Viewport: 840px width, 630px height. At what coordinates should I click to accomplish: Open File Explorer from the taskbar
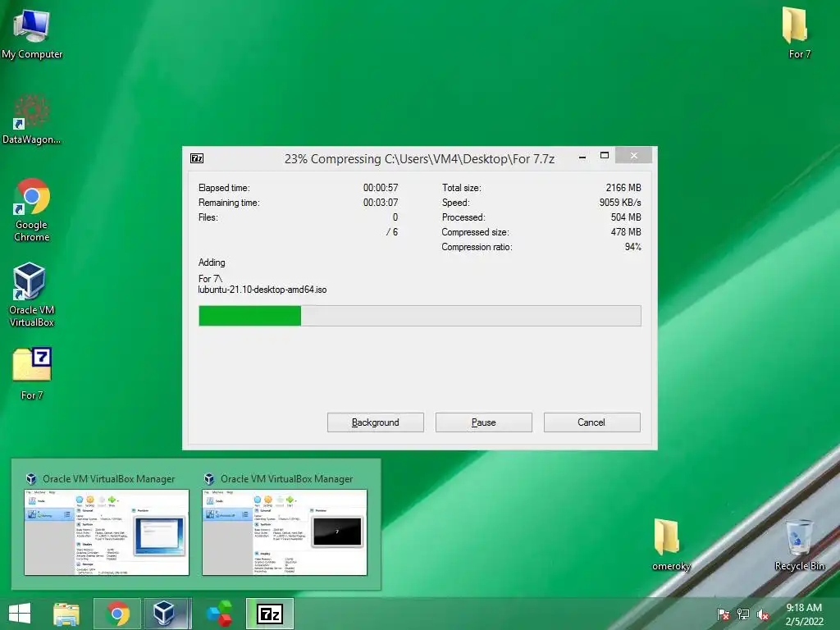66,614
